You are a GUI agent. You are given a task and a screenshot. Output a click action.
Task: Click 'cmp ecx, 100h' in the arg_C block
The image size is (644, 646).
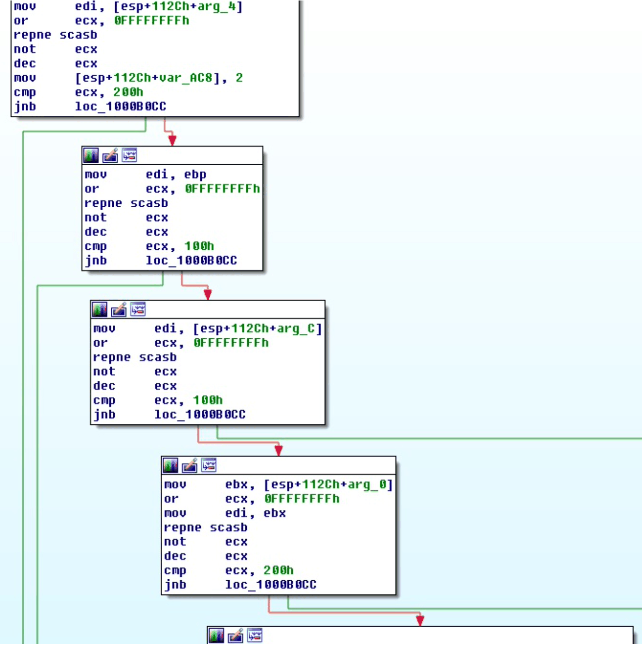(157, 401)
